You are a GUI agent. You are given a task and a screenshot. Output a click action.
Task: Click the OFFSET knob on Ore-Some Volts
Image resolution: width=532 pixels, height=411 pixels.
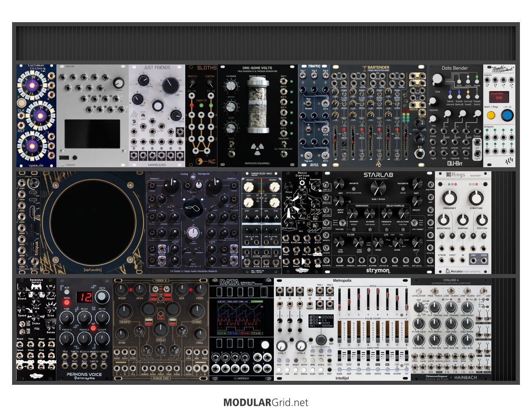[231, 107]
